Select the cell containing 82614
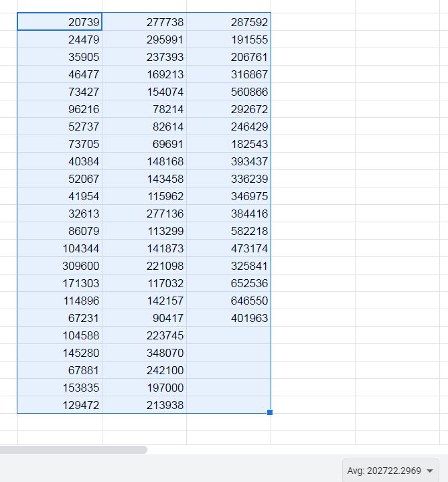The image size is (448, 482). point(144,127)
